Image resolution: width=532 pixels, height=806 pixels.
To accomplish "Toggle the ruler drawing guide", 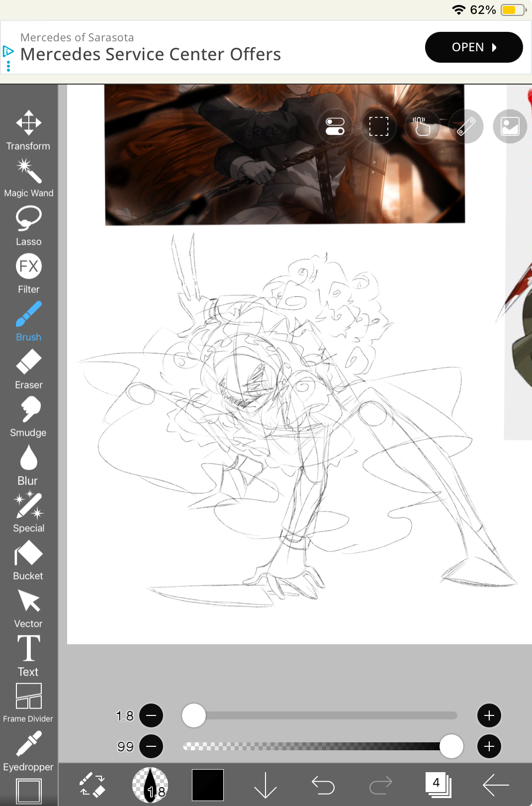I will click(466, 126).
